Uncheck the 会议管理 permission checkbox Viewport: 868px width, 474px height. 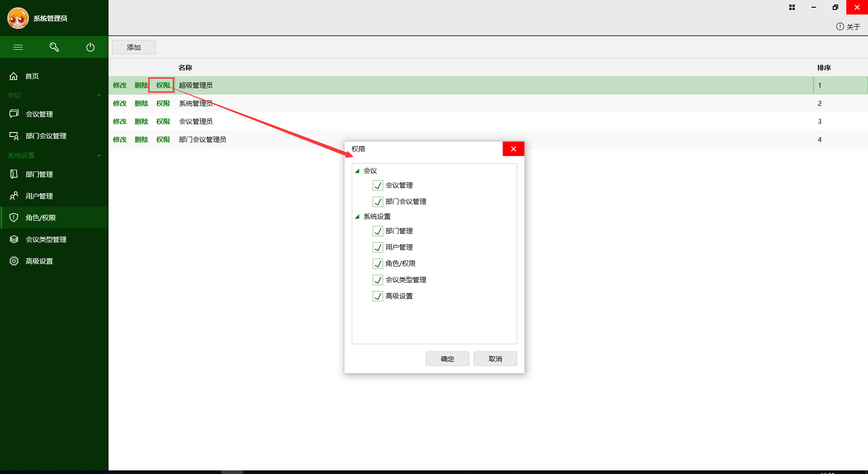[378, 185]
